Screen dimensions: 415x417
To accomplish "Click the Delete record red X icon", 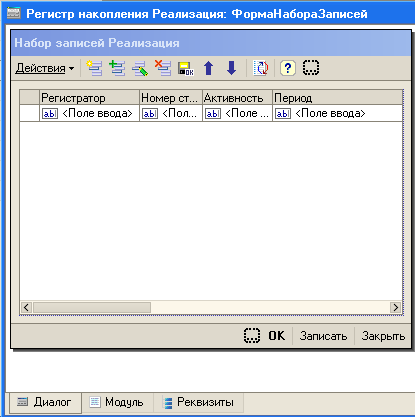I will pyautogui.click(x=163, y=68).
